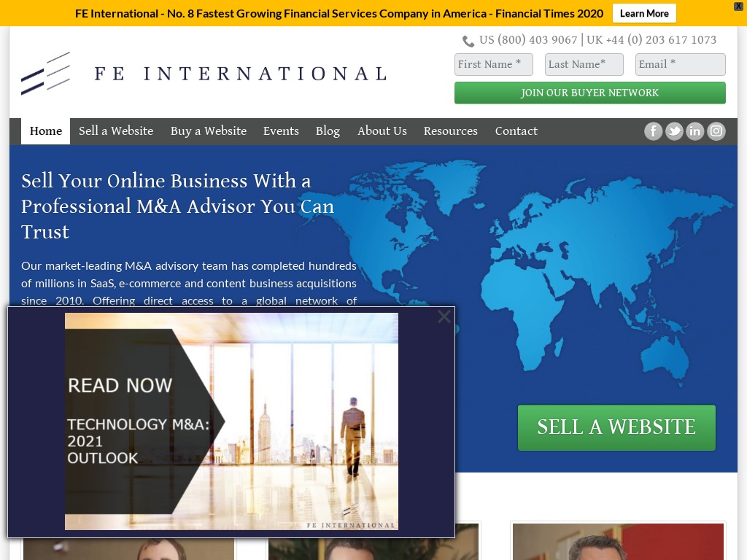Go to the Contact page

tap(516, 131)
